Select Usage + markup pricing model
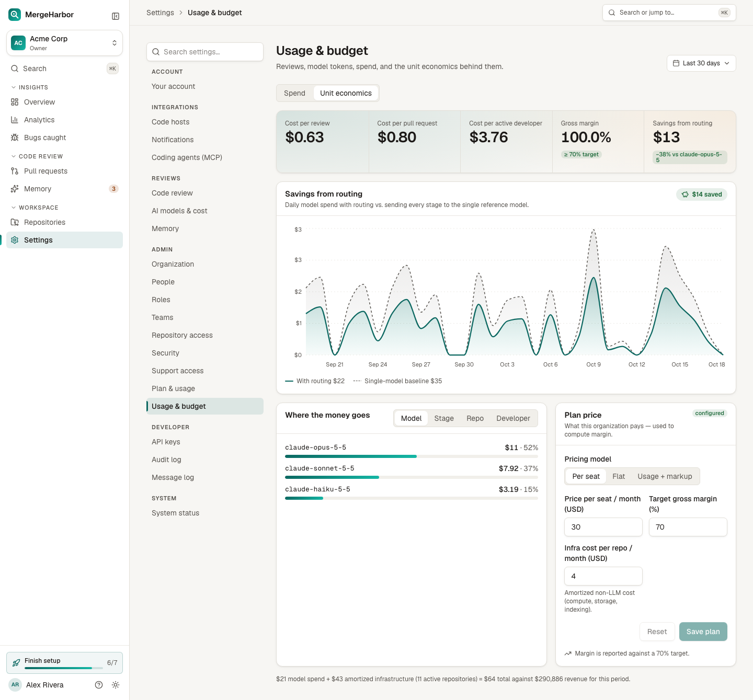The width and height of the screenshot is (753, 700). [665, 476]
